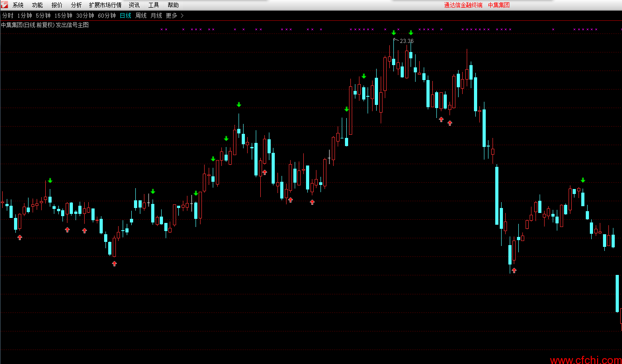622x364 pixels.
Task: Open the 帮助 menu
Action: pos(173,5)
